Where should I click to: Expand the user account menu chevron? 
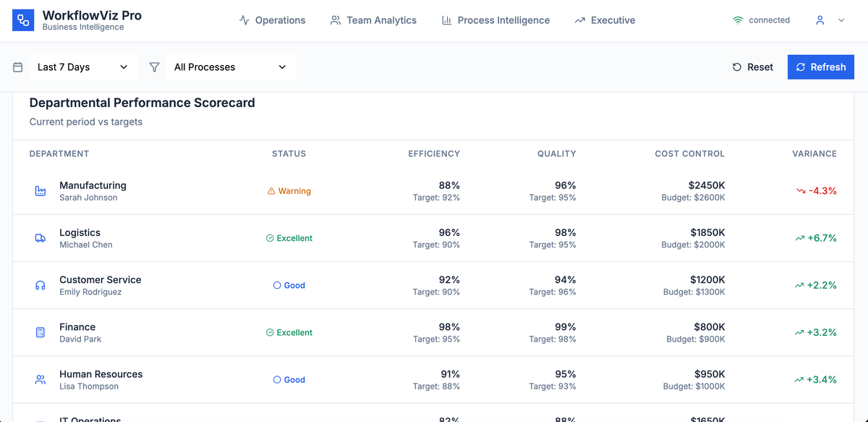pos(841,20)
